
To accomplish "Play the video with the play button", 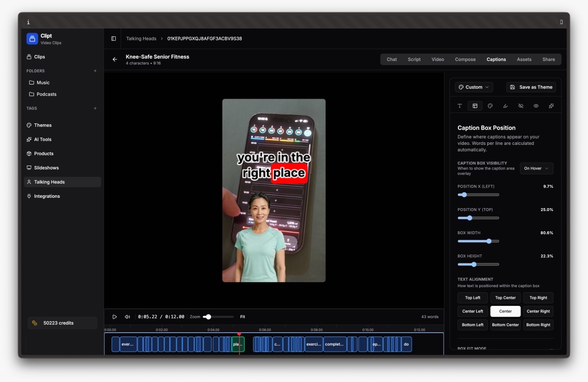I will point(115,317).
